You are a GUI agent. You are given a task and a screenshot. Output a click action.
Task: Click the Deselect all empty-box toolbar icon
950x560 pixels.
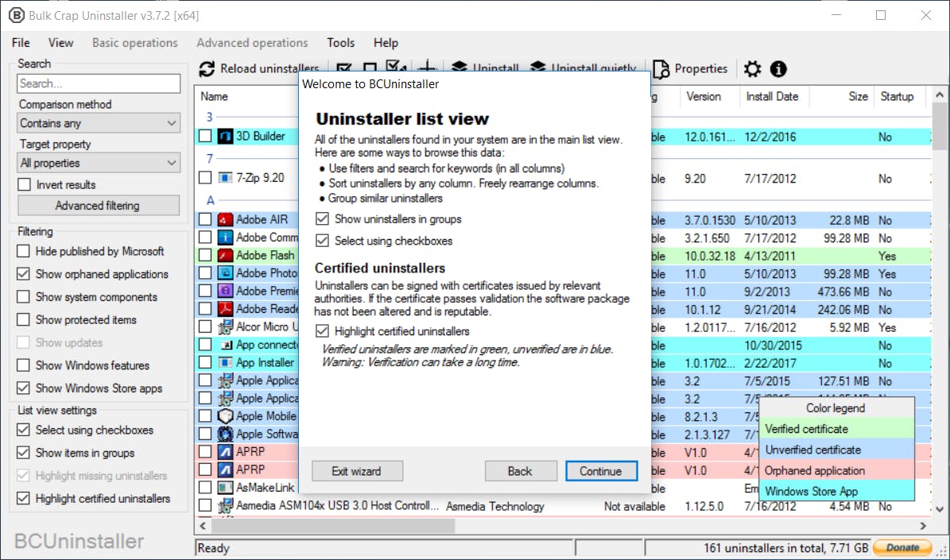370,69
